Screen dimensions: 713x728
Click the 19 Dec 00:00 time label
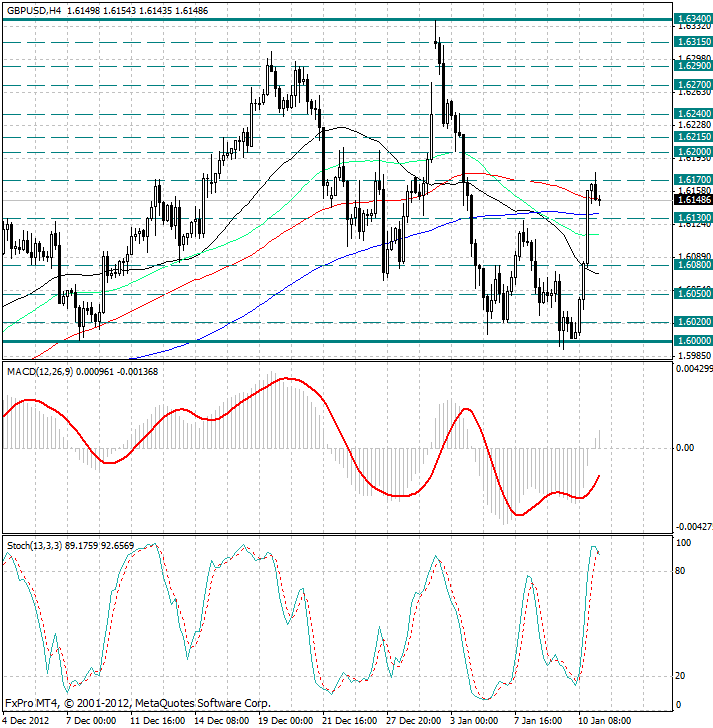(x=285, y=721)
